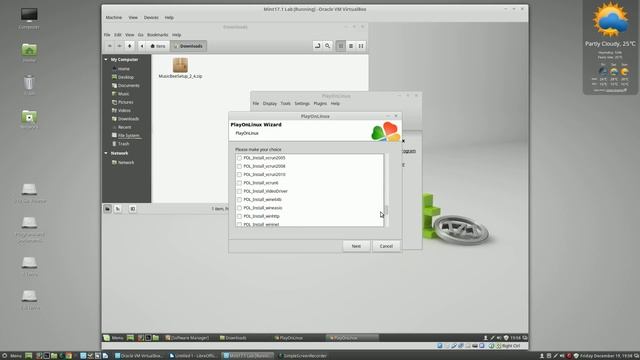Select Trash in file manager sidebar
The height and width of the screenshot is (360, 640).
pos(123,144)
